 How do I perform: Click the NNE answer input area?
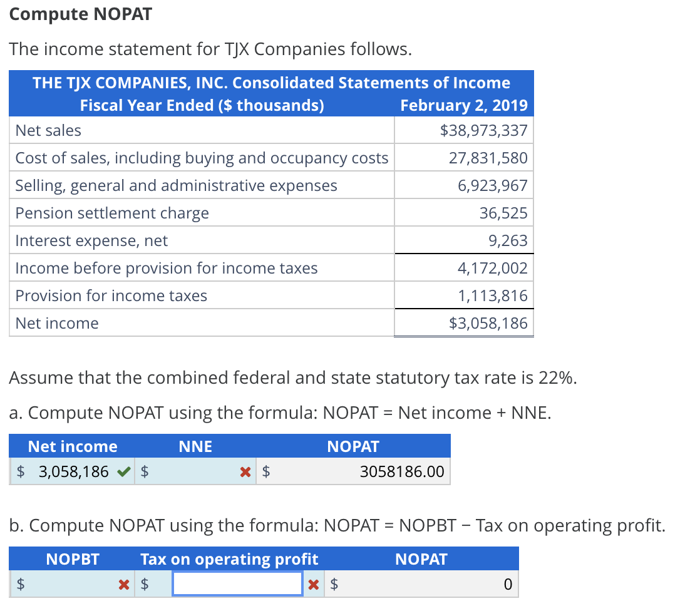[x=194, y=471]
